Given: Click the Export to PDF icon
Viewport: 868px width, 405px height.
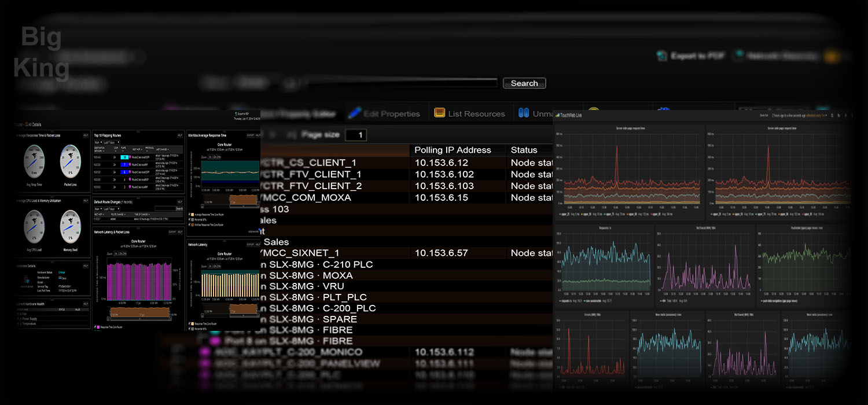Looking at the screenshot, I should [662, 56].
